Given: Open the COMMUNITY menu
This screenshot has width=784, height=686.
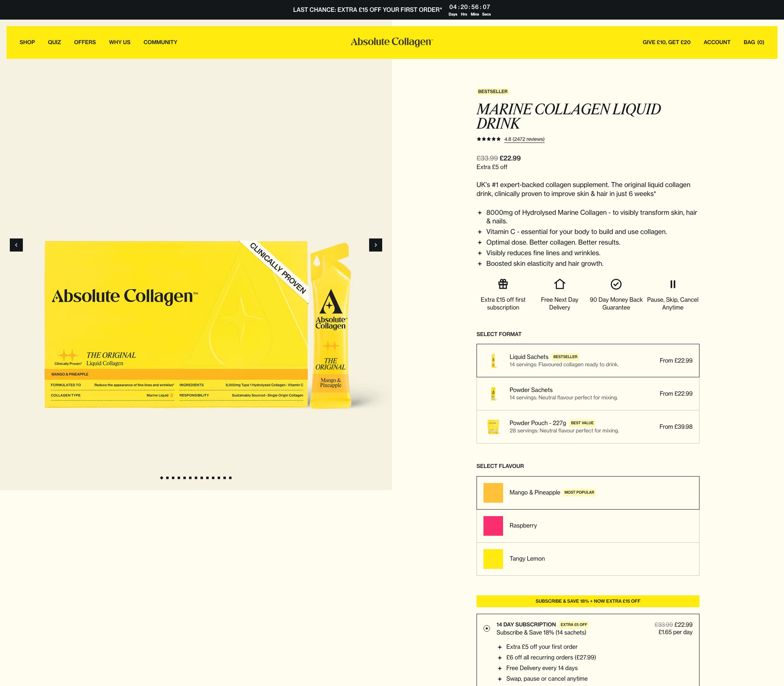Looking at the screenshot, I should point(160,42).
